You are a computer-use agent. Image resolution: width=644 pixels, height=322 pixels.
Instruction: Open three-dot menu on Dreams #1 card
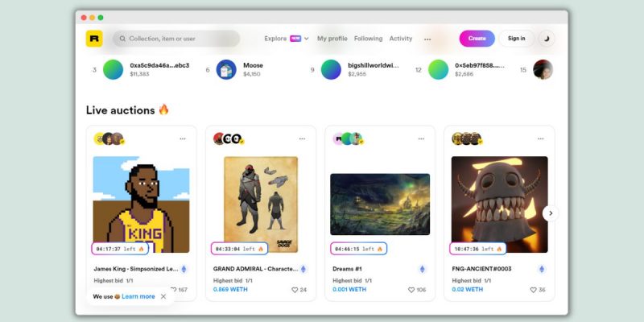(421, 138)
